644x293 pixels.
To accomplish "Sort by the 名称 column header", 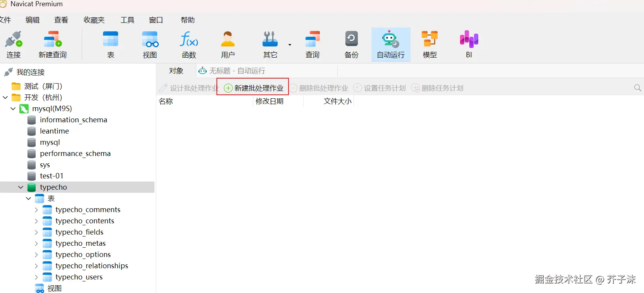I will pyautogui.click(x=205, y=101).
